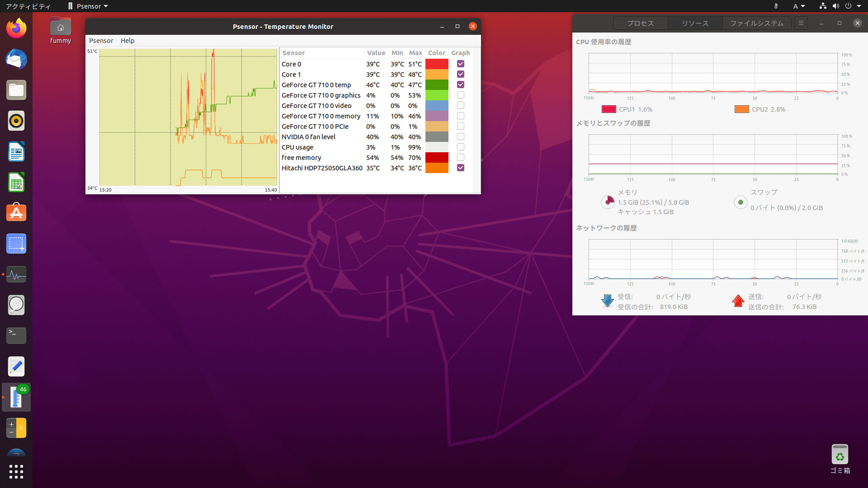Change CPU1 color swatch in System Monitor
Image resolution: width=868 pixels, height=488 pixels.
pos(609,109)
